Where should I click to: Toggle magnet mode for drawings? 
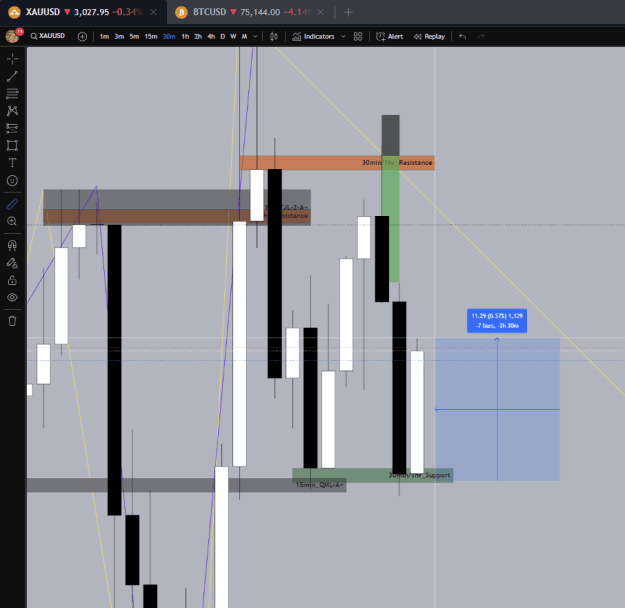(x=12, y=245)
